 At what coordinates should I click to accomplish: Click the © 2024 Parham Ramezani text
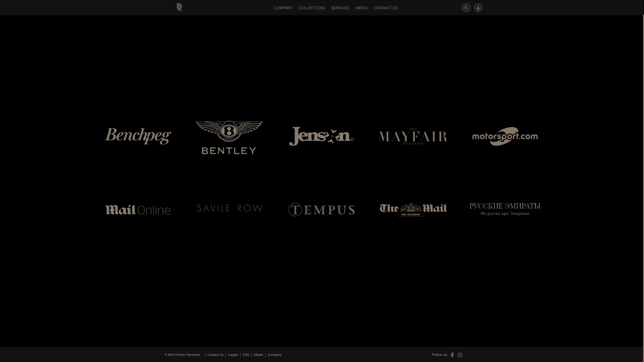pos(182,355)
